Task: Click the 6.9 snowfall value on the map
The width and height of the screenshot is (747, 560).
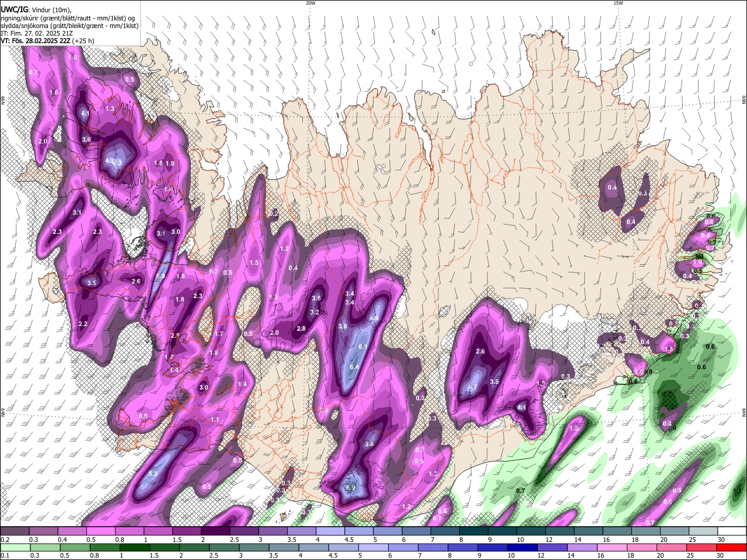Action: coord(351,488)
